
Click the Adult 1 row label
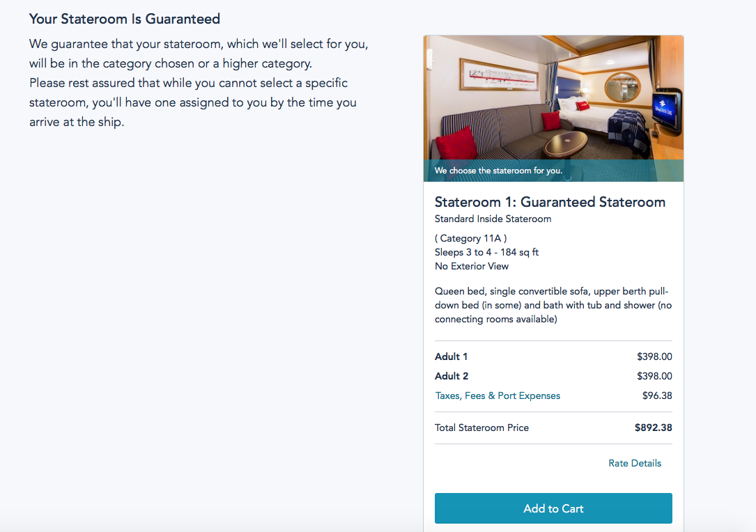(451, 357)
